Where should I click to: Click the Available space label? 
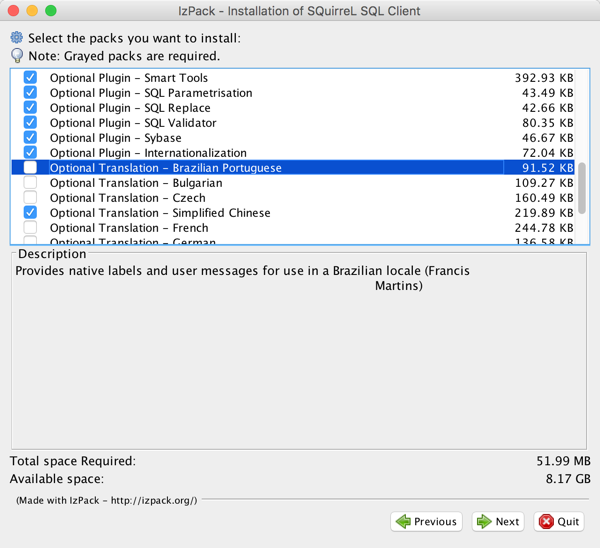[x=57, y=479]
